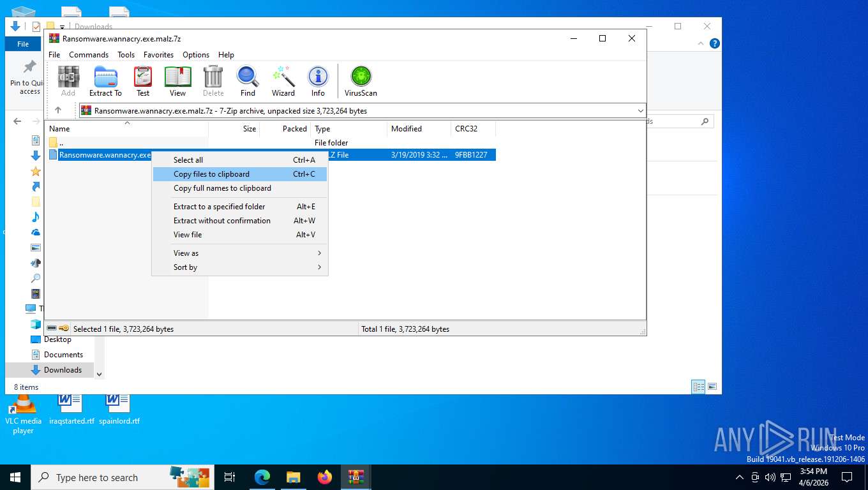The image size is (868, 490).
Task: Click the WinRAR taskbar icon
Action: pos(356,477)
